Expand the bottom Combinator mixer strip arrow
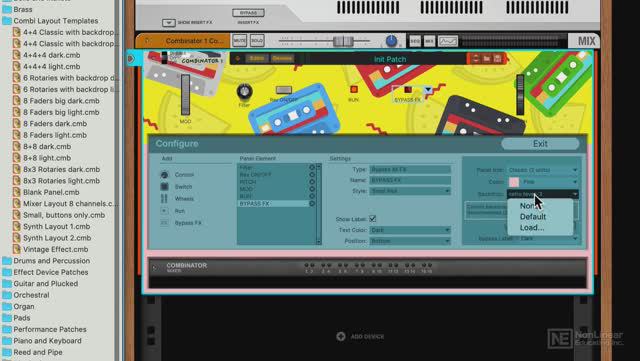Viewport: 640px width, 361px height. pyautogui.click(x=154, y=268)
